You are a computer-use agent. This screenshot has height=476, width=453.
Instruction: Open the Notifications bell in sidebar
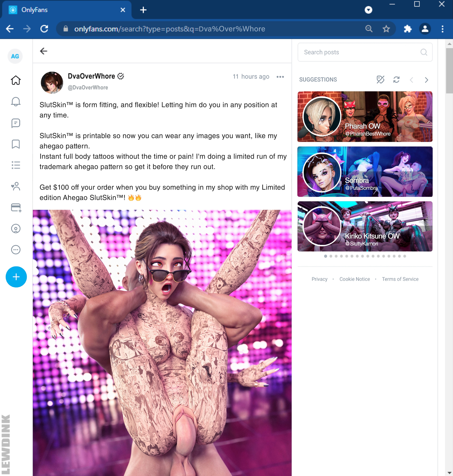[x=16, y=102]
